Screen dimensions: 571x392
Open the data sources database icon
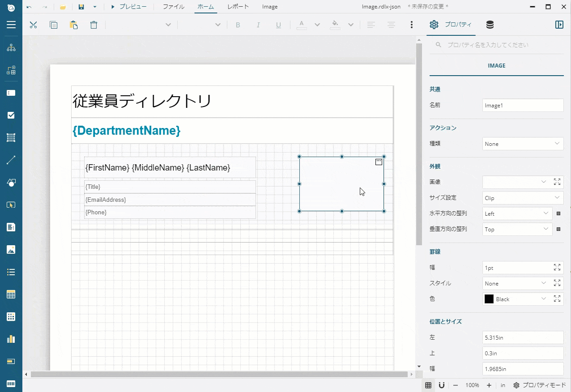pos(490,25)
